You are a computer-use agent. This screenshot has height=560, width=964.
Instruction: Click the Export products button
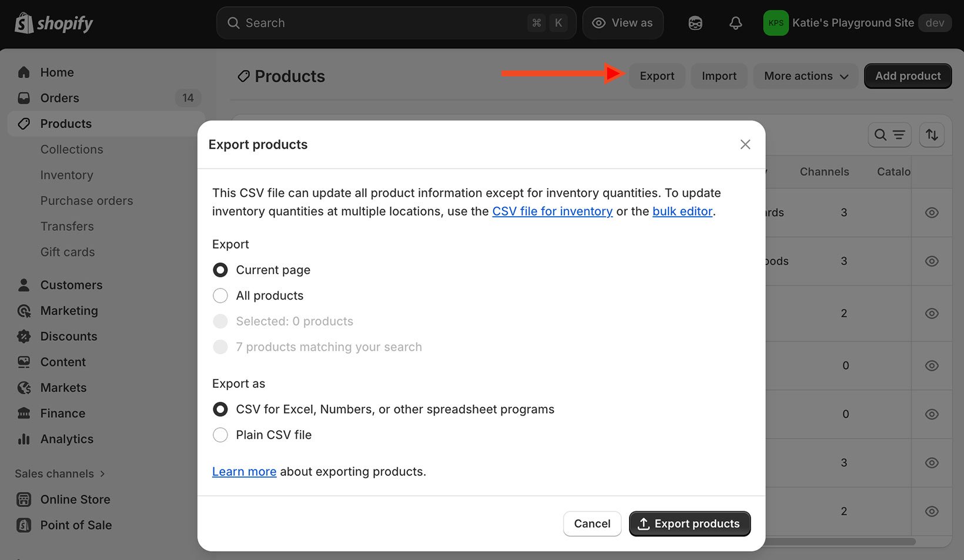coord(689,524)
